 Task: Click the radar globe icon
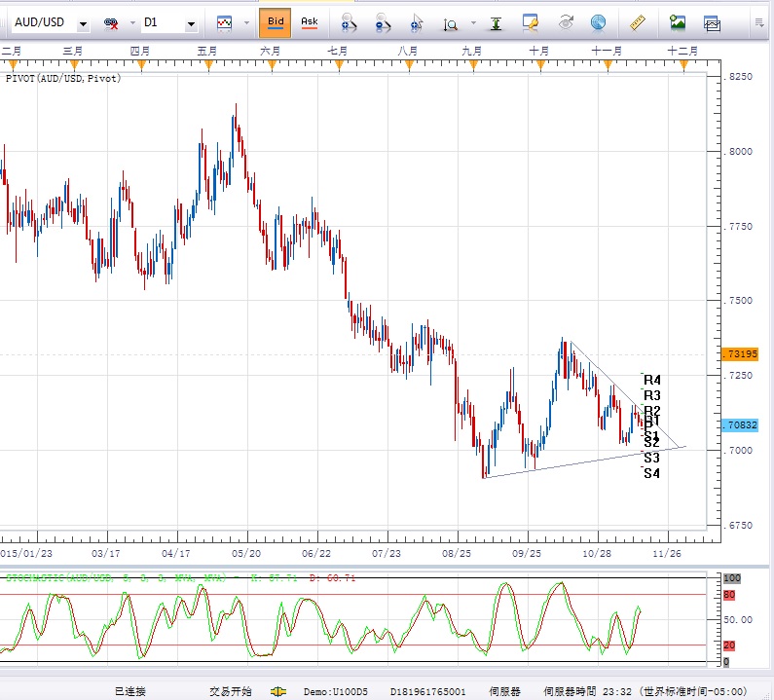pos(598,21)
